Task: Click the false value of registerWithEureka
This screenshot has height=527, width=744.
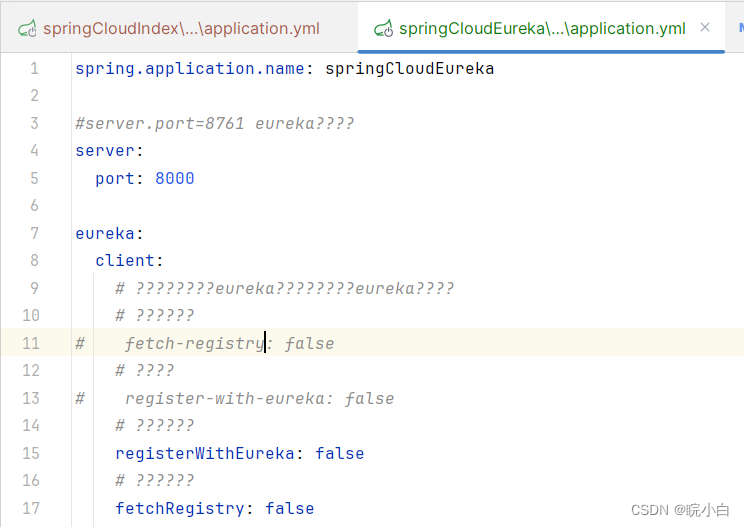Action: [x=340, y=453]
